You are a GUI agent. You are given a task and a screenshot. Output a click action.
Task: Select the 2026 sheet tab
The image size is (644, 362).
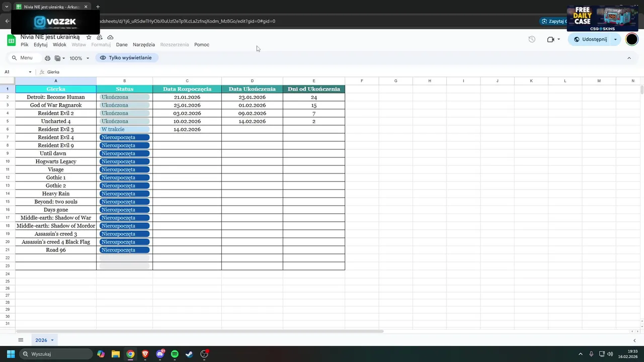(x=41, y=340)
